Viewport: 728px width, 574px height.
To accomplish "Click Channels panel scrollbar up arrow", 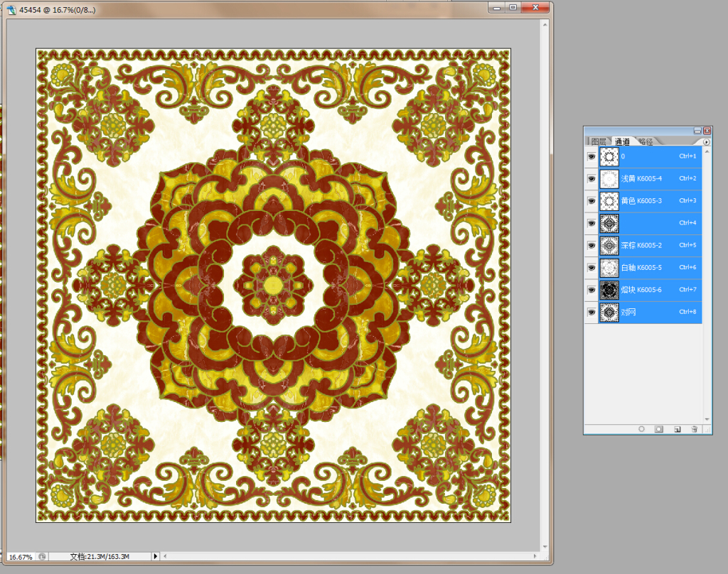I will pyautogui.click(x=707, y=151).
